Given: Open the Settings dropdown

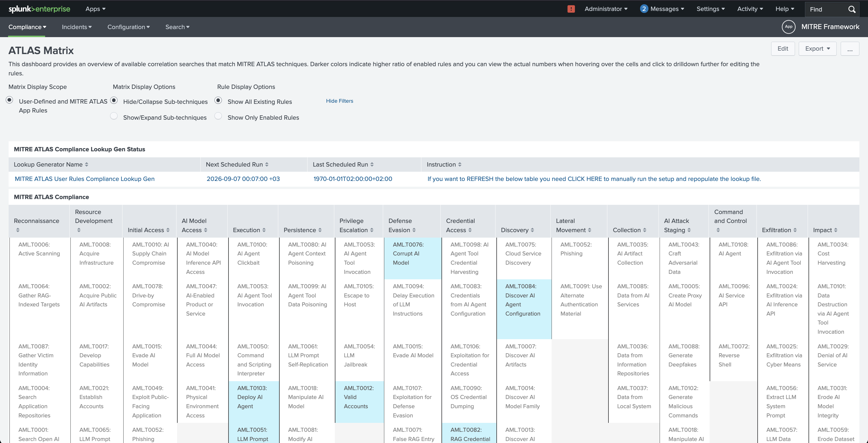Looking at the screenshot, I should point(710,9).
